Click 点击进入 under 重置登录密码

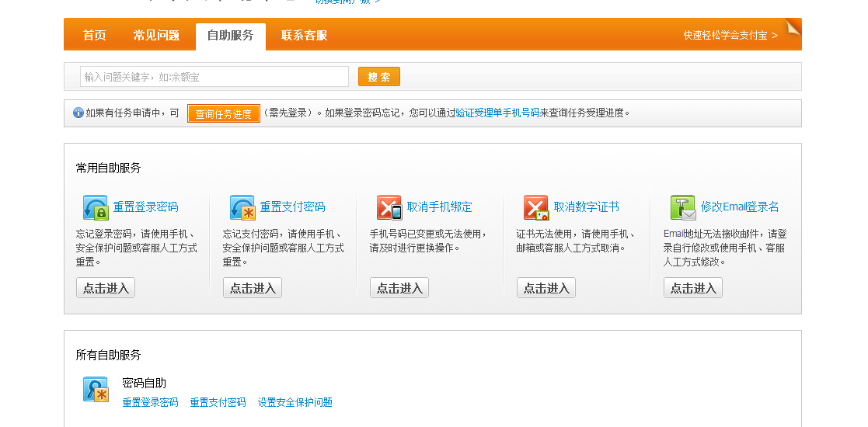[106, 288]
